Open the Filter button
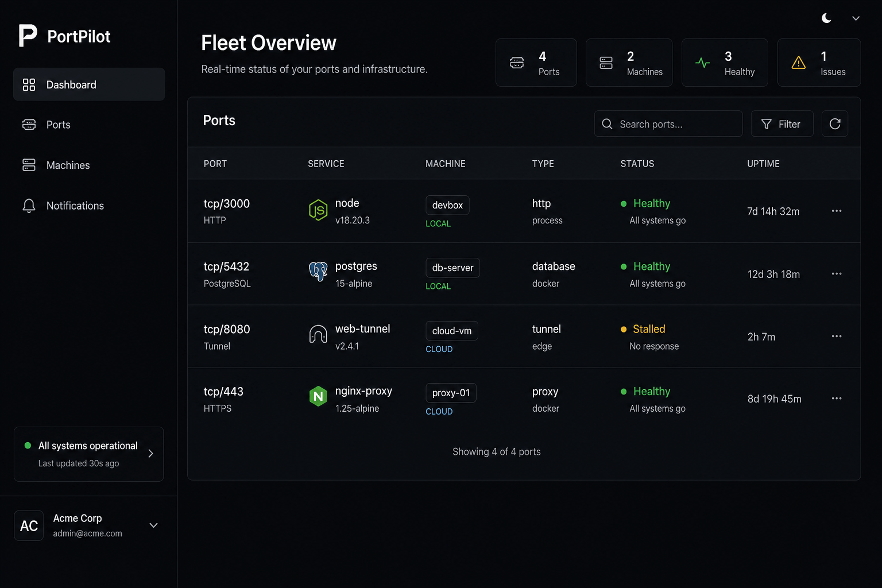The width and height of the screenshot is (882, 588). pos(782,124)
